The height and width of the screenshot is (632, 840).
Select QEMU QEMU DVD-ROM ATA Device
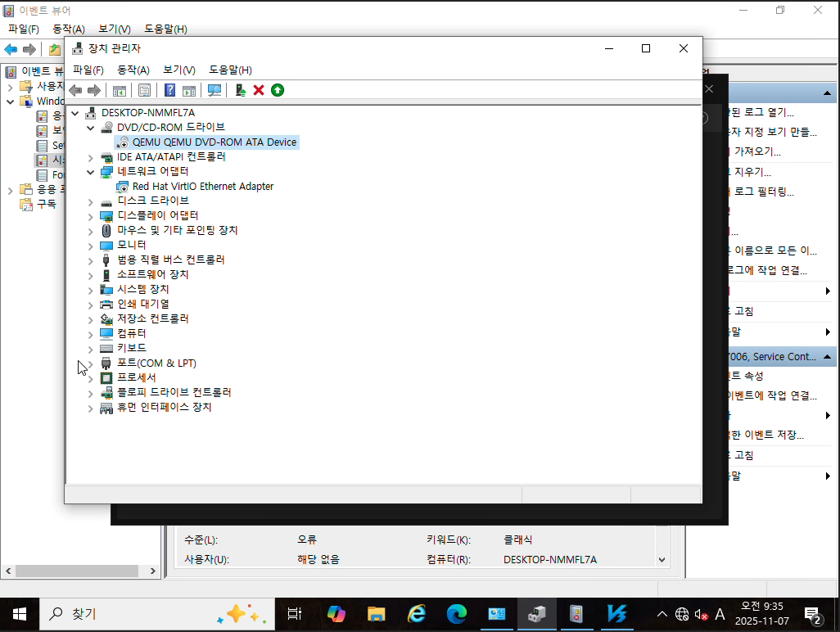[214, 142]
